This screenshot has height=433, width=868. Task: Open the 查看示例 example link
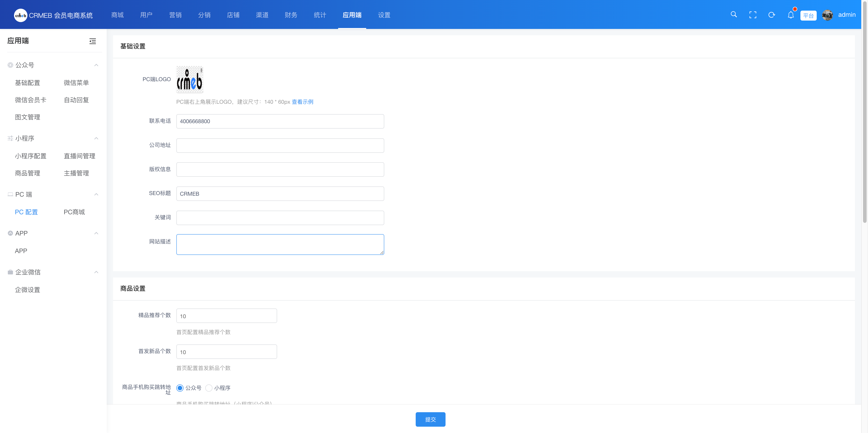302,102
